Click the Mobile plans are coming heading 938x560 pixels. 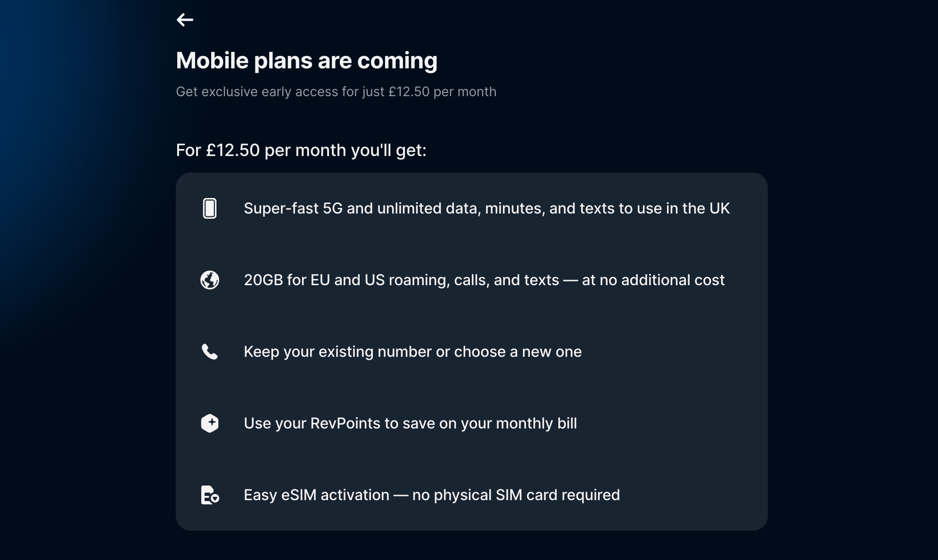click(307, 60)
